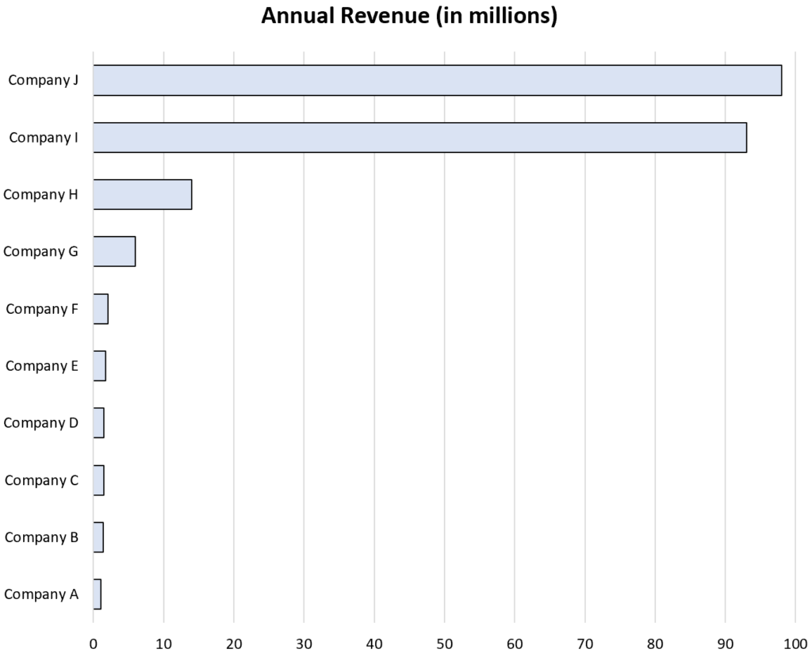Select the Company J bar

tap(438, 80)
